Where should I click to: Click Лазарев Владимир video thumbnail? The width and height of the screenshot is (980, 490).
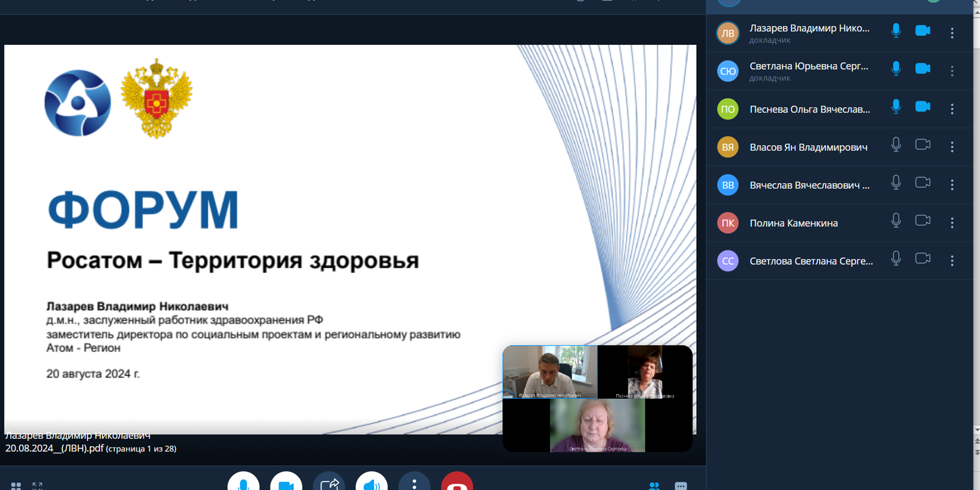(x=550, y=372)
